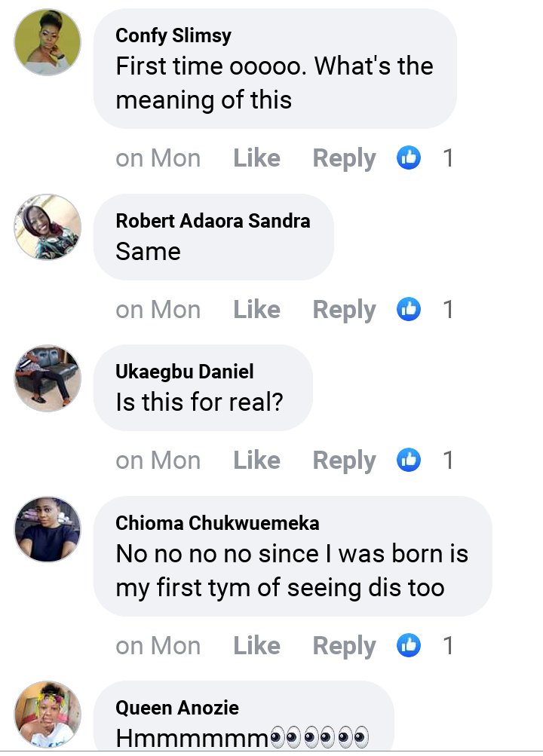Reply to Robert Adaora Sandra's comment
Screen dimensions: 543x756
344,309
